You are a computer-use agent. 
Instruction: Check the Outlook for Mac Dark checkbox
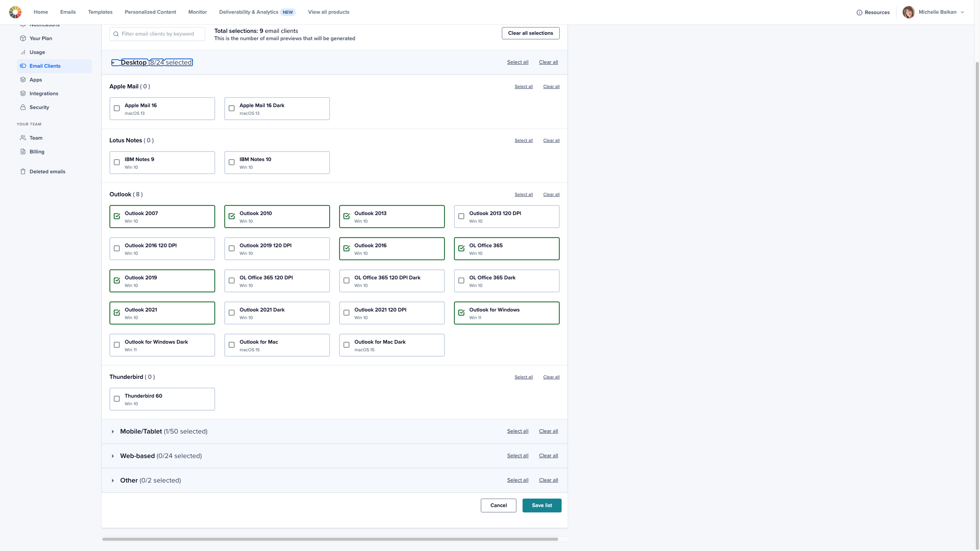(x=347, y=345)
